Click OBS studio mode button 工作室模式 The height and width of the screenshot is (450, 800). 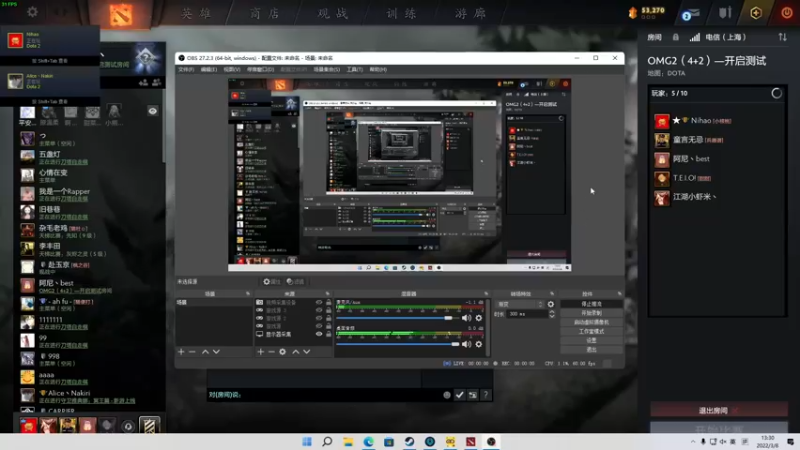[591, 332]
